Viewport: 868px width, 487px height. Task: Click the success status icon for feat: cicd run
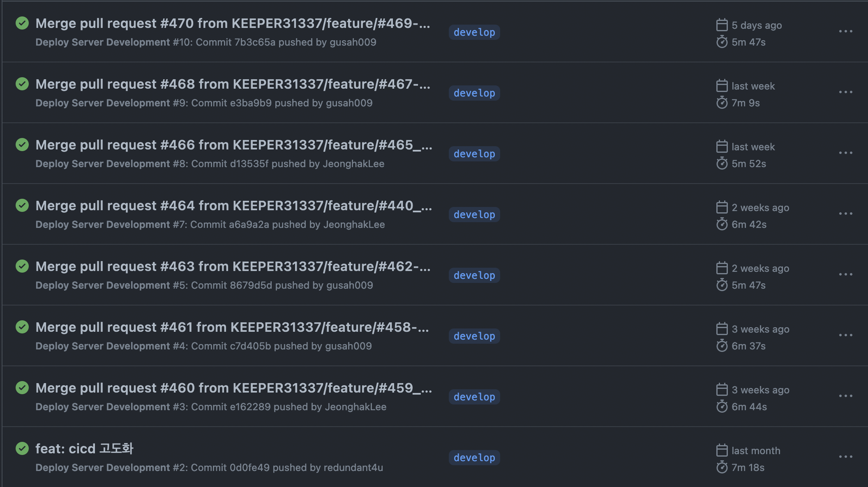click(x=22, y=448)
